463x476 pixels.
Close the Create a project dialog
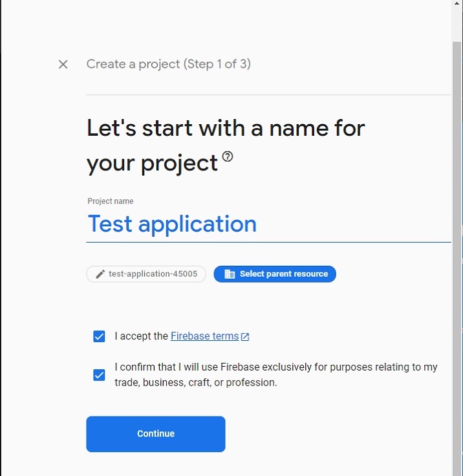[63, 64]
